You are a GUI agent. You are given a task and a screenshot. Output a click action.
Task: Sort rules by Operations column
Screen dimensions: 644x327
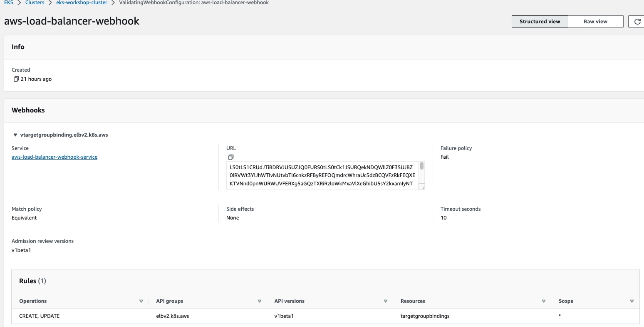141,301
